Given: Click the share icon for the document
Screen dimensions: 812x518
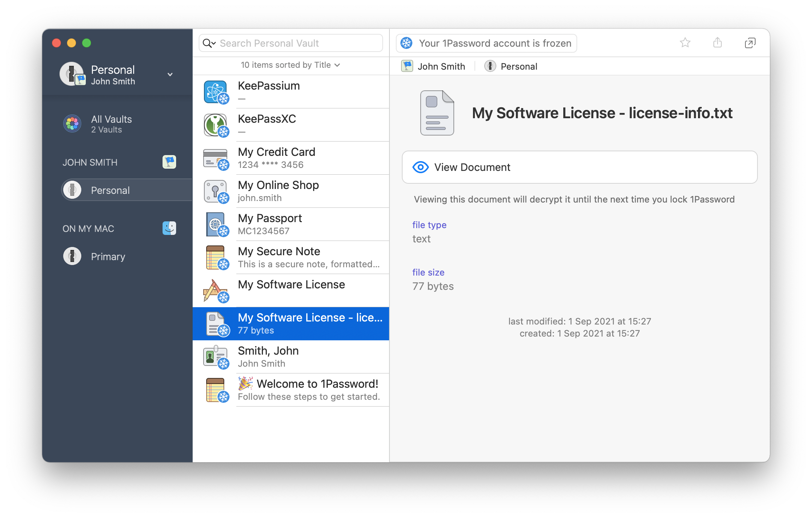Looking at the screenshot, I should click(717, 43).
